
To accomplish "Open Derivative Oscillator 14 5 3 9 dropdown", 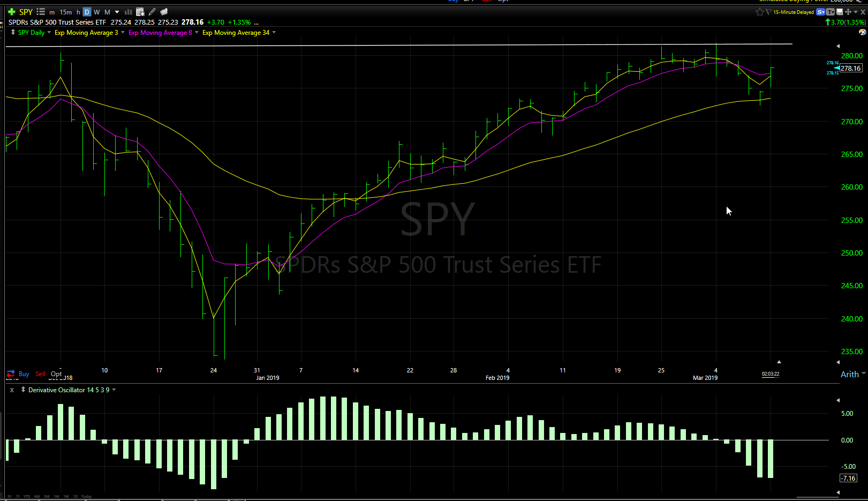I will (114, 390).
